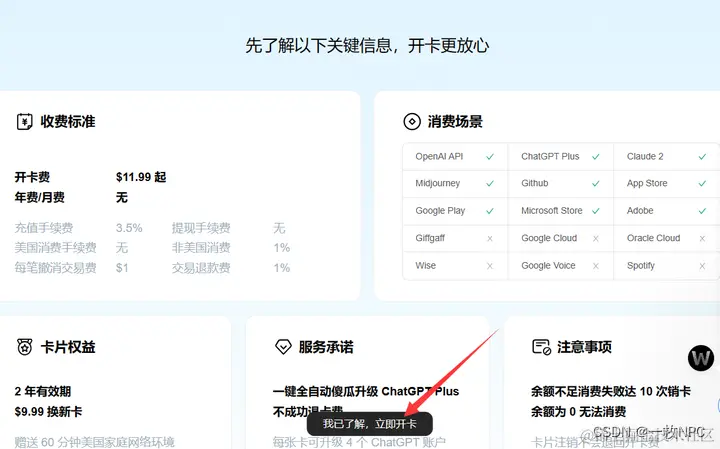720x449 pixels.
Task: Click the 卡片权益 medal icon
Action: [x=24, y=347]
